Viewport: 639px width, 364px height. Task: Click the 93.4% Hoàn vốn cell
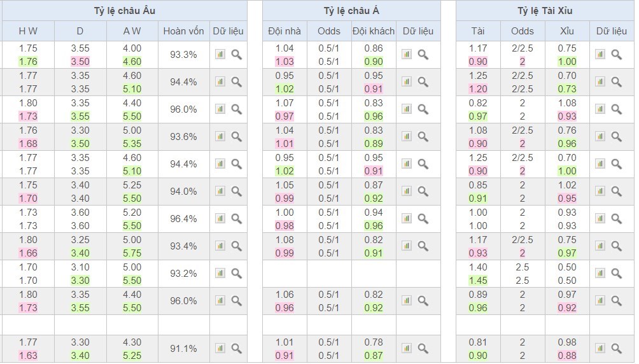pos(183,246)
